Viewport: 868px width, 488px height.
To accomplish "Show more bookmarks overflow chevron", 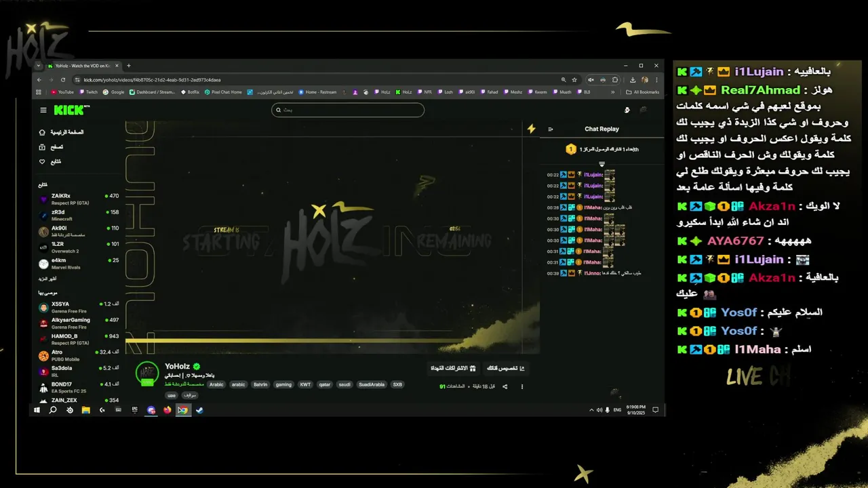I will [613, 92].
